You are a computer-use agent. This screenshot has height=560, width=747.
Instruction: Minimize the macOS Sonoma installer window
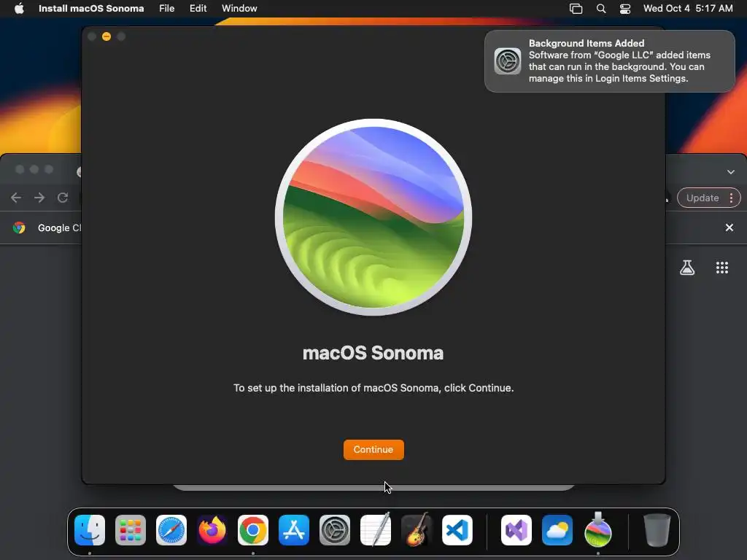click(107, 36)
